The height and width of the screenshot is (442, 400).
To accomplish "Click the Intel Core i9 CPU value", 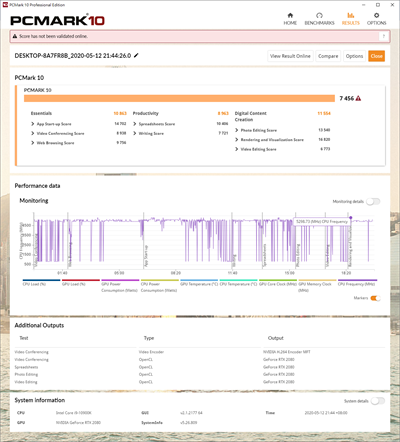I will tap(74, 413).
